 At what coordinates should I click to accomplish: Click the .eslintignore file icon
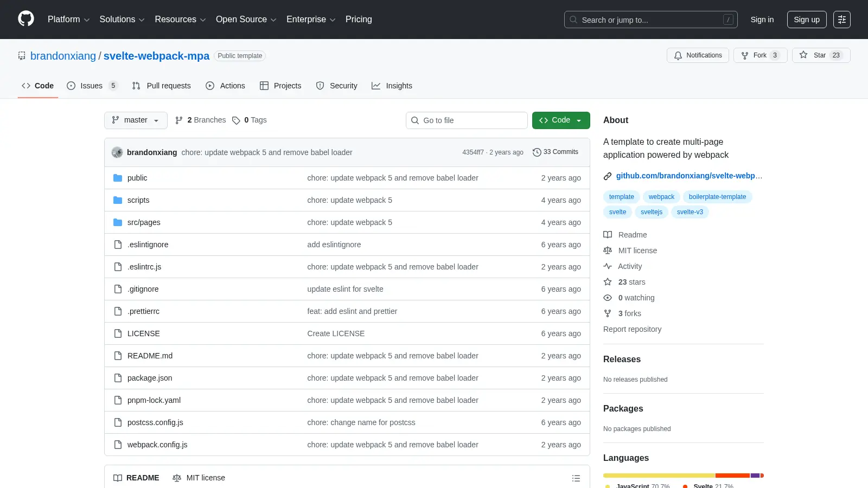pyautogui.click(x=118, y=245)
